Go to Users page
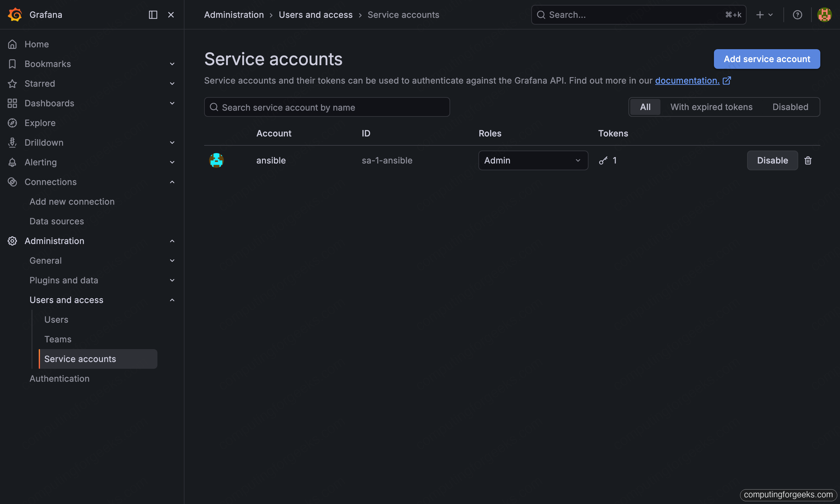 (56, 320)
